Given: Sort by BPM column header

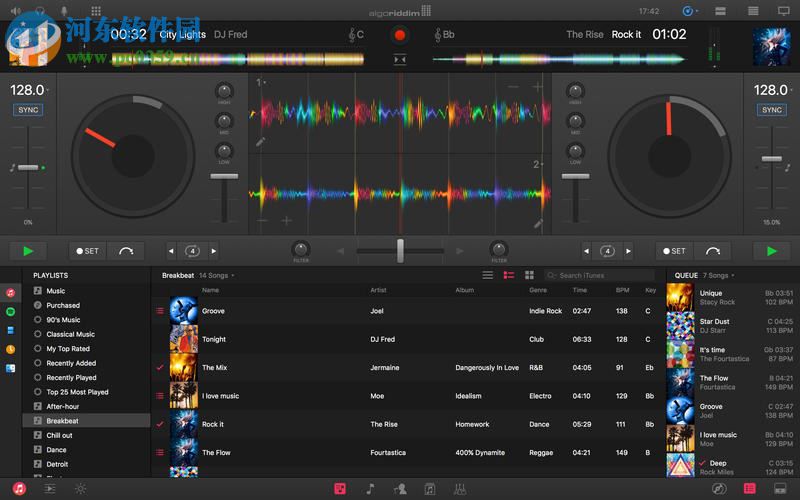Looking at the screenshot, I should [621, 290].
